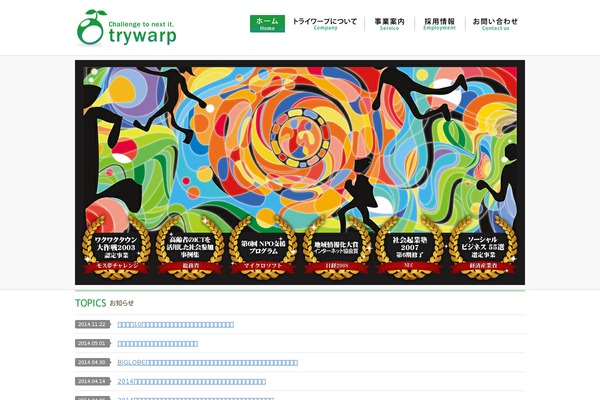Click the 社会起業塾2007 award badge

coord(409,248)
